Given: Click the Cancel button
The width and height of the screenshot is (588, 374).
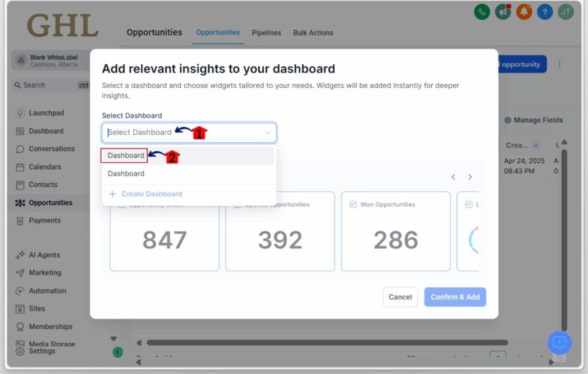Looking at the screenshot, I should point(400,297).
